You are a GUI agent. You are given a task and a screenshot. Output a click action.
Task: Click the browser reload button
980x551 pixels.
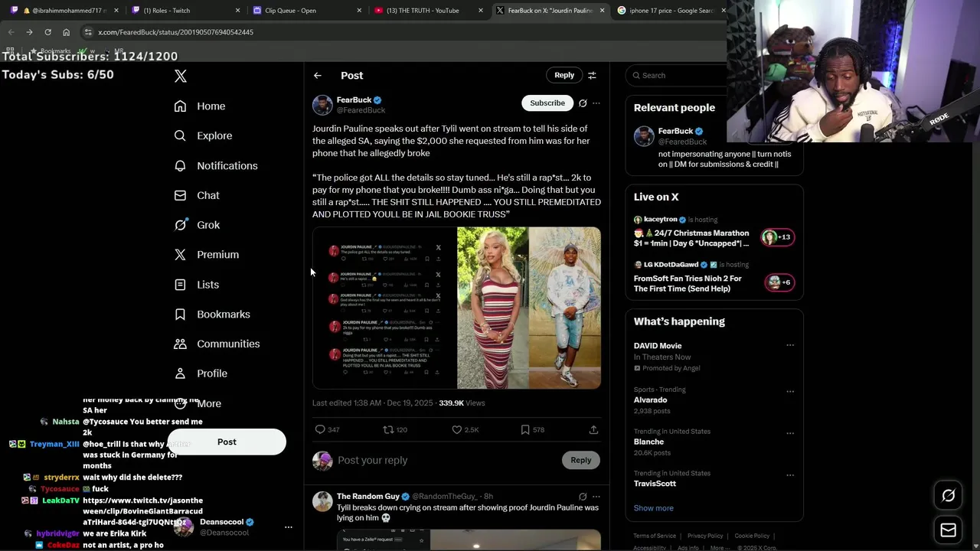(x=47, y=32)
